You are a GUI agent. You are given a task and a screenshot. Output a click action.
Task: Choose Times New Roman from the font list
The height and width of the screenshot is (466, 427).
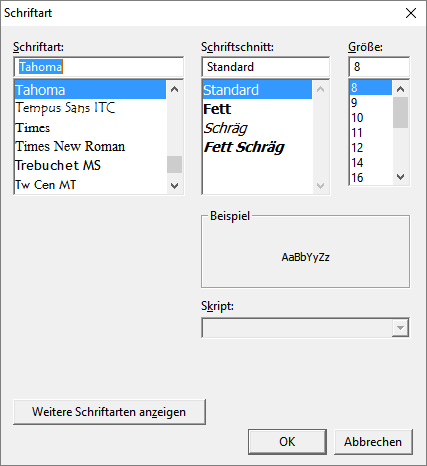[x=91, y=146]
